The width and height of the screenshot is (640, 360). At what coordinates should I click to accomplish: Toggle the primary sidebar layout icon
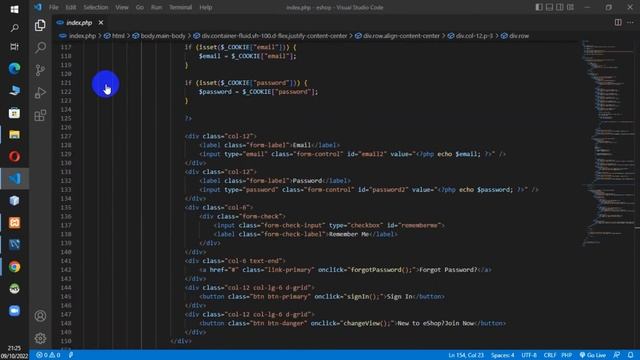[x=539, y=7]
